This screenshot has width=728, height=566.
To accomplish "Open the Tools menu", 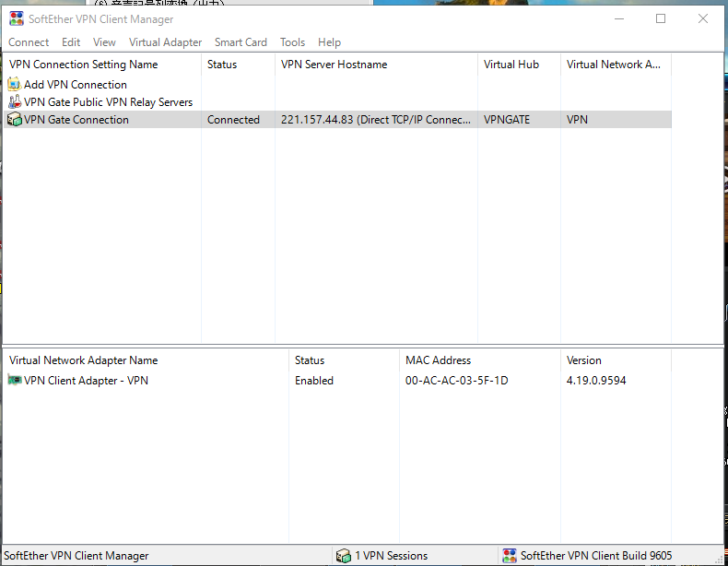I will click(292, 42).
